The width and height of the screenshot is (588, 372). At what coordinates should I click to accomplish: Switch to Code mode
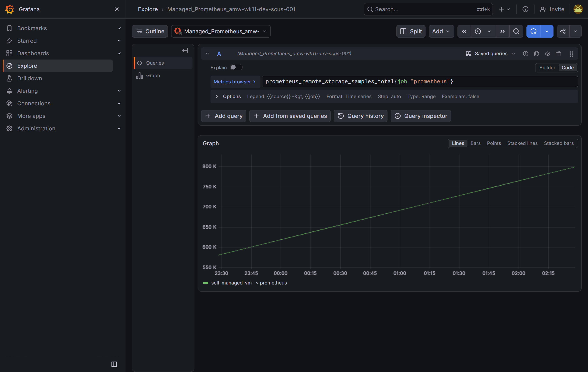coord(567,68)
